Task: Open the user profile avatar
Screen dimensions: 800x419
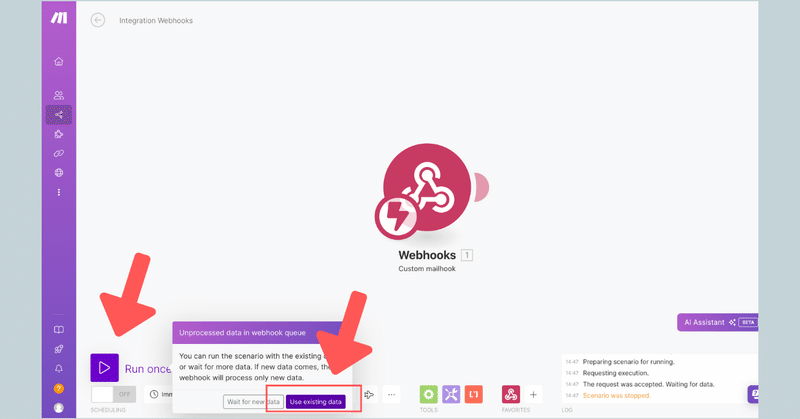Action: coord(59,408)
